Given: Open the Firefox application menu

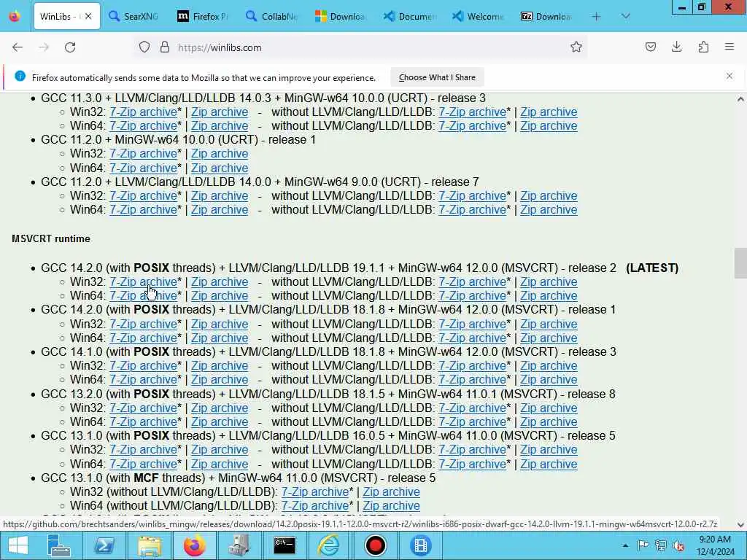Looking at the screenshot, I should point(729,47).
